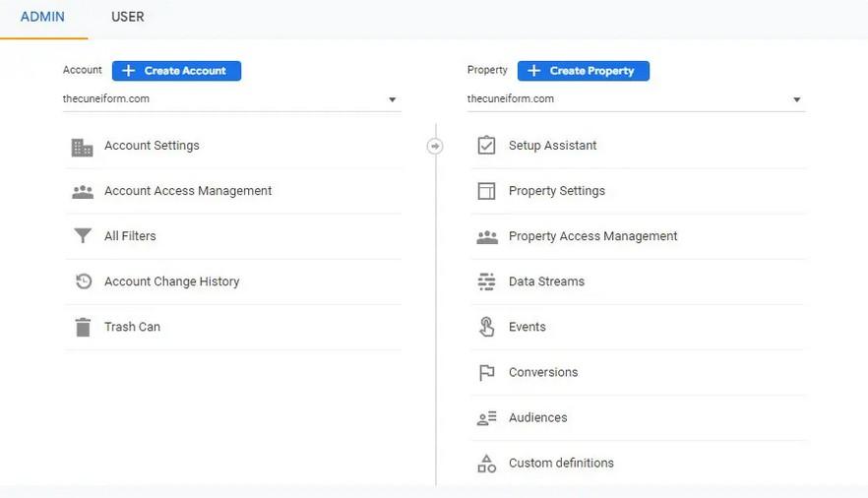Click the Trash Can icon
Image resolution: width=868 pixels, height=498 pixels.
pos(83,327)
